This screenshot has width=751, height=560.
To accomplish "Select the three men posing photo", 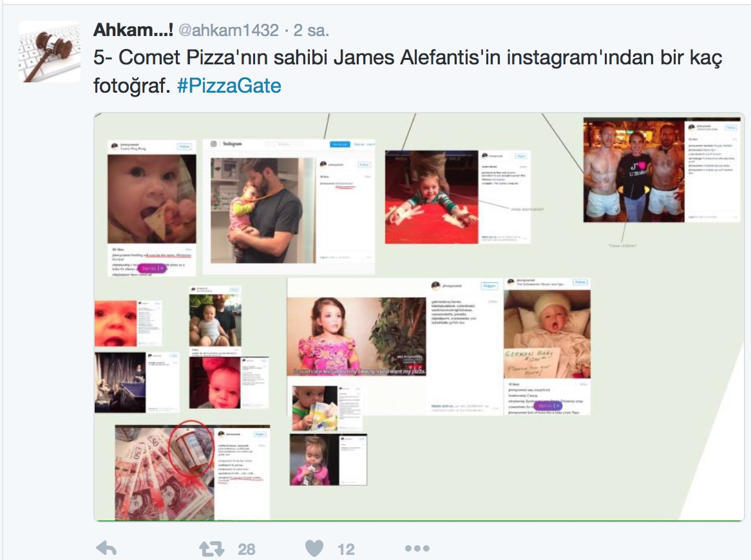I will tap(634, 171).
